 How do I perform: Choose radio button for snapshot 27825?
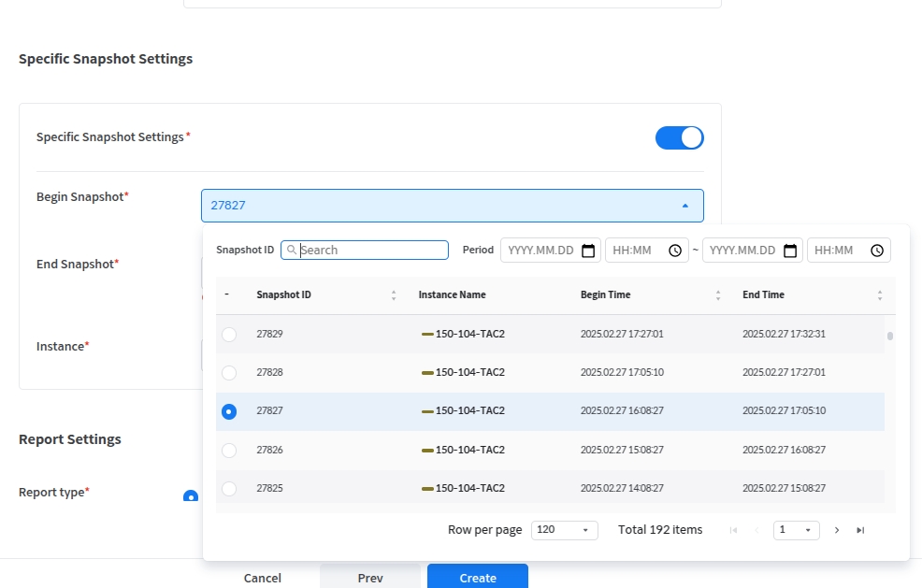(229, 489)
